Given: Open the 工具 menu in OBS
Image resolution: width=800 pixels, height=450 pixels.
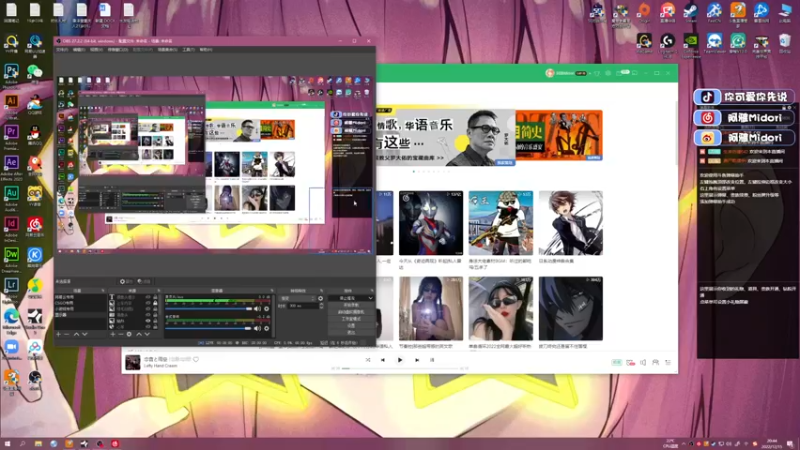Looking at the screenshot, I should click(188, 49).
